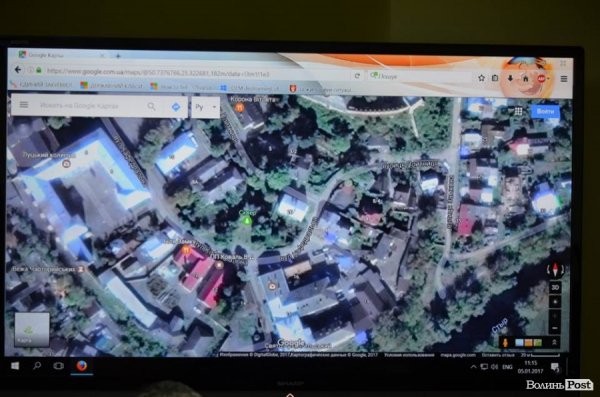Open the Action Center notifications

click(x=554, y=368)
